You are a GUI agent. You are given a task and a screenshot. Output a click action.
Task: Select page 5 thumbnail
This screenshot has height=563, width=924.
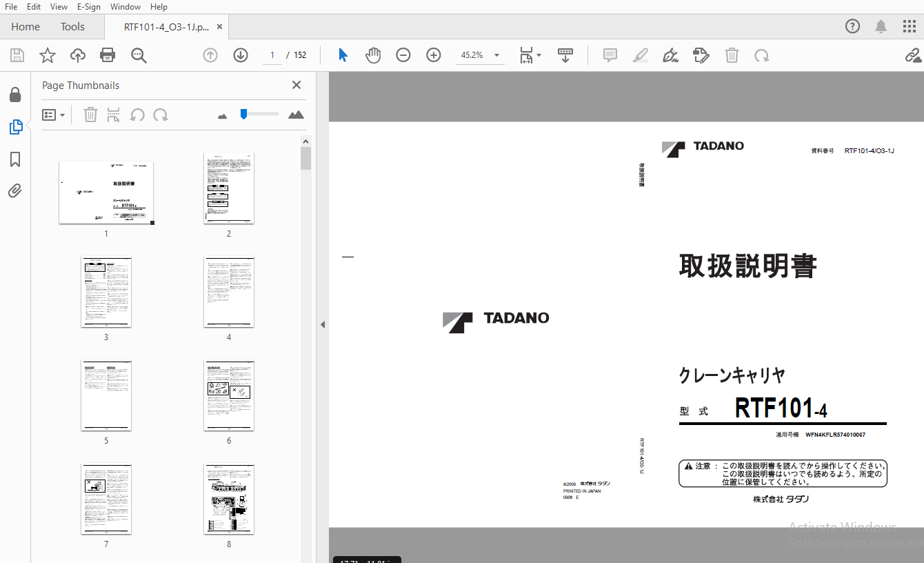pos(106,395)
